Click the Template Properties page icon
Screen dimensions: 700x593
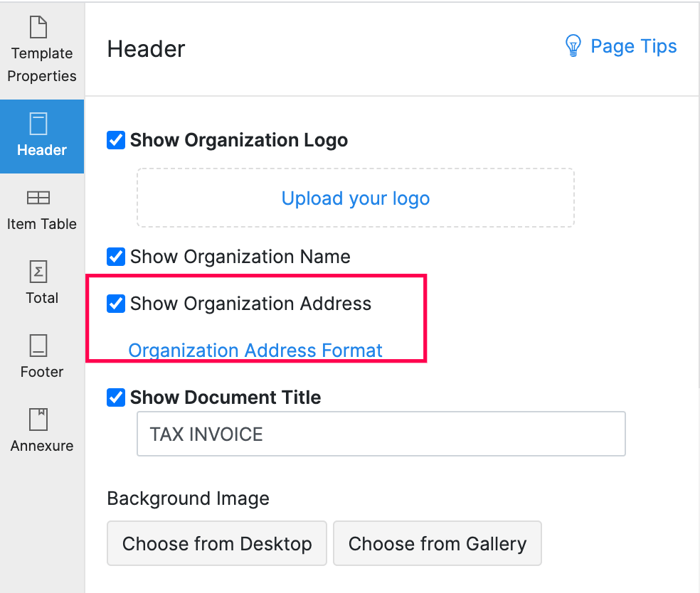pos(38,28)
